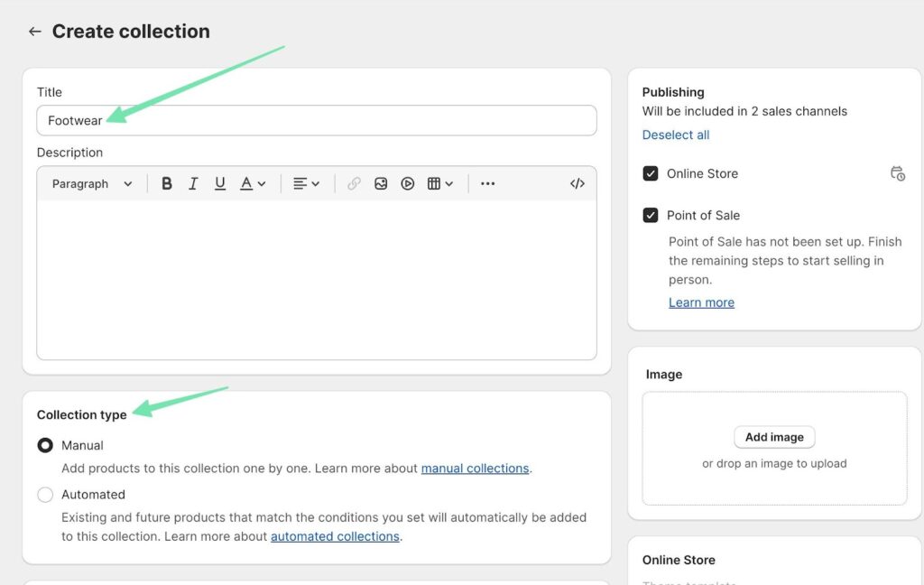Viewport: 924px width, 585px height.
Task: Open the schedule availability calendar icon
Action: pos(897,173)
